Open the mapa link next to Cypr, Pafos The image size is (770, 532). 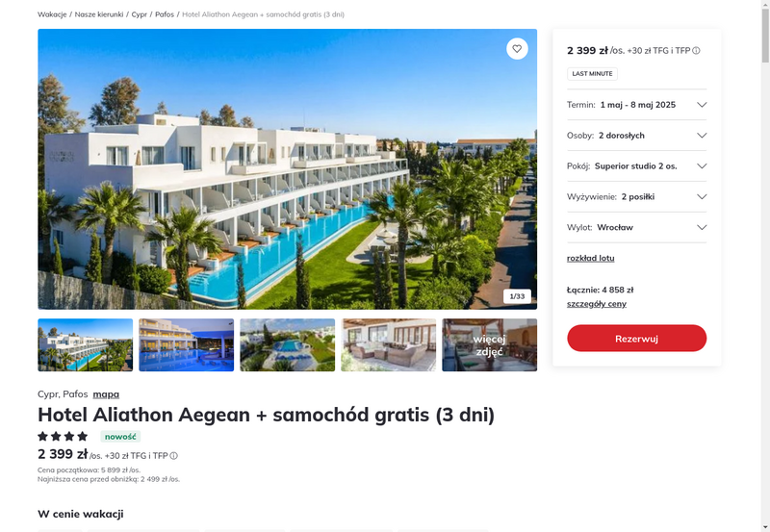106,394
